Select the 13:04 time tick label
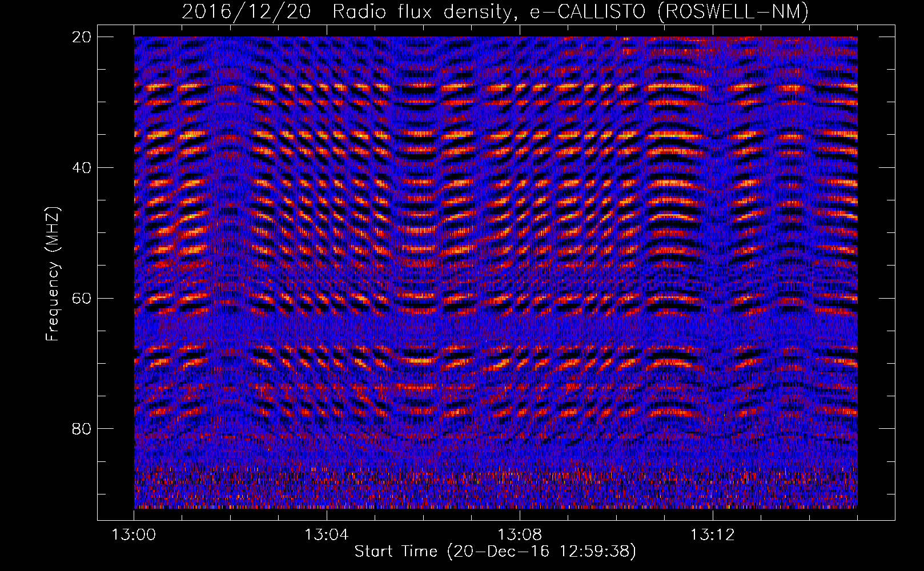This screenshot has height=571, width=924. (326, 535)
